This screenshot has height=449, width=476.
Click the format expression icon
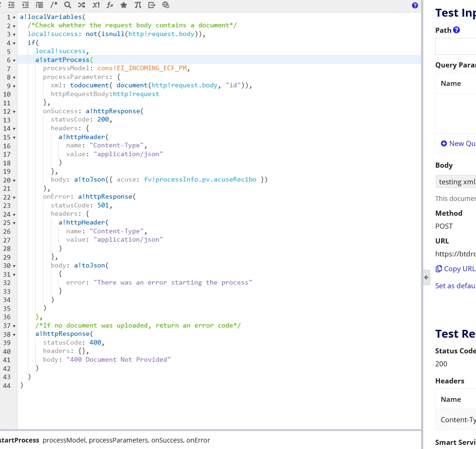[x=39, y=5]
